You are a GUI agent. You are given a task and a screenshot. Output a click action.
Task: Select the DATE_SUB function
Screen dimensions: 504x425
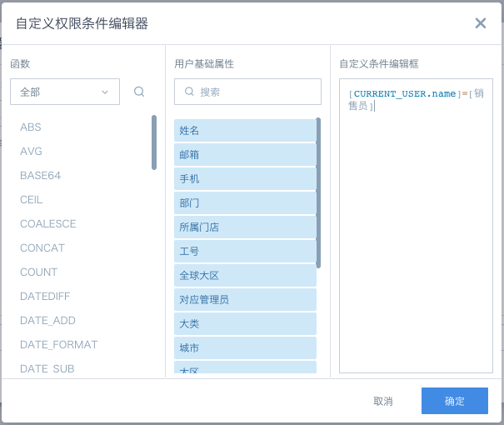pyautogui.click(x=47, y=368)
